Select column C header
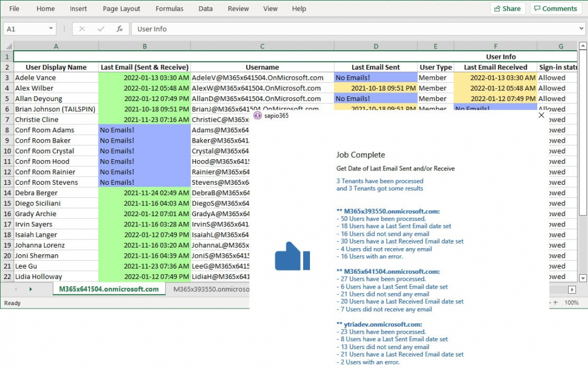This screenshot has width=588, height=369. 262,46
